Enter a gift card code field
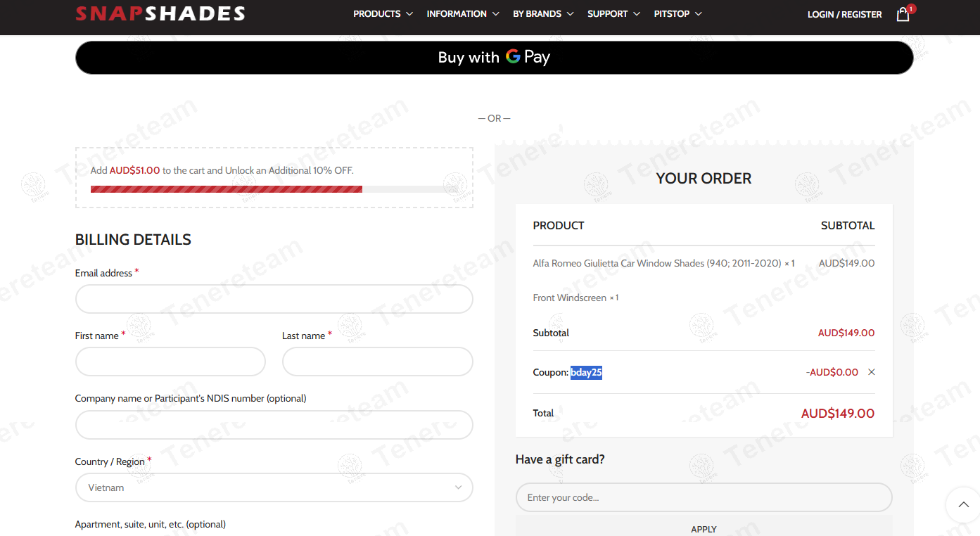 pyautogui.click(x=704, y=497)
